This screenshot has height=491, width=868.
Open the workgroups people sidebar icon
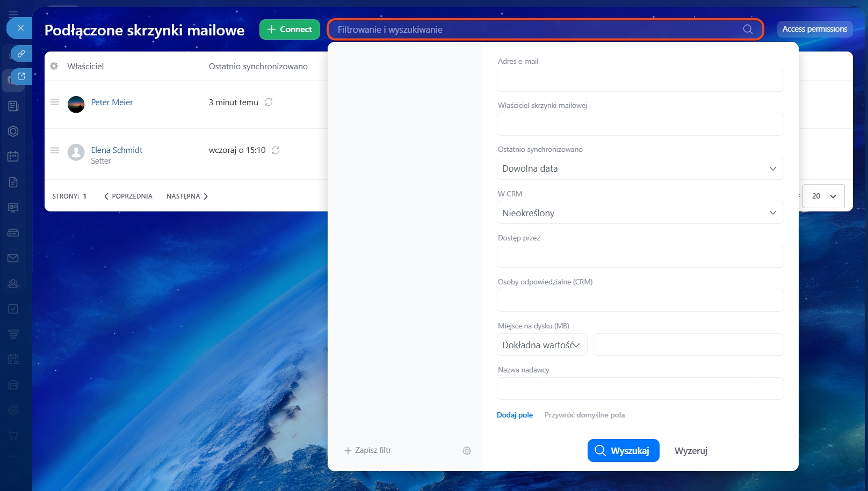click(x=13, y=283)
